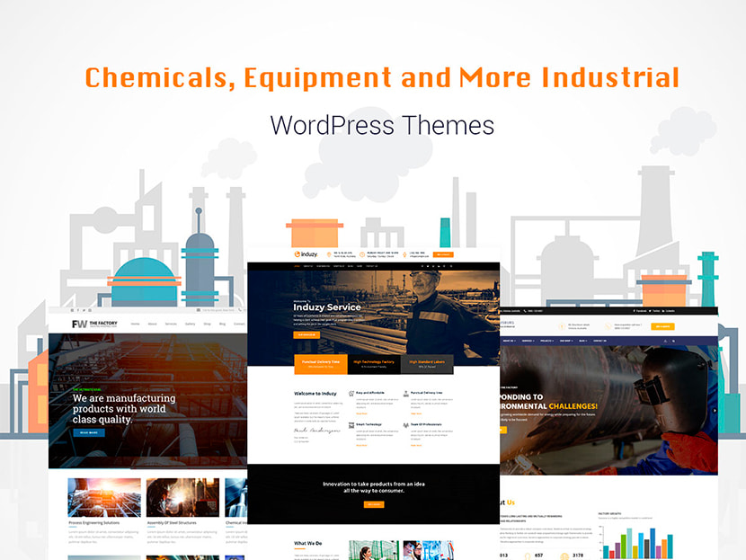Viewport: 746px width, 560px height.
Task: Click the "WordPress Themes" subtitle
Action: click(382, 126)
